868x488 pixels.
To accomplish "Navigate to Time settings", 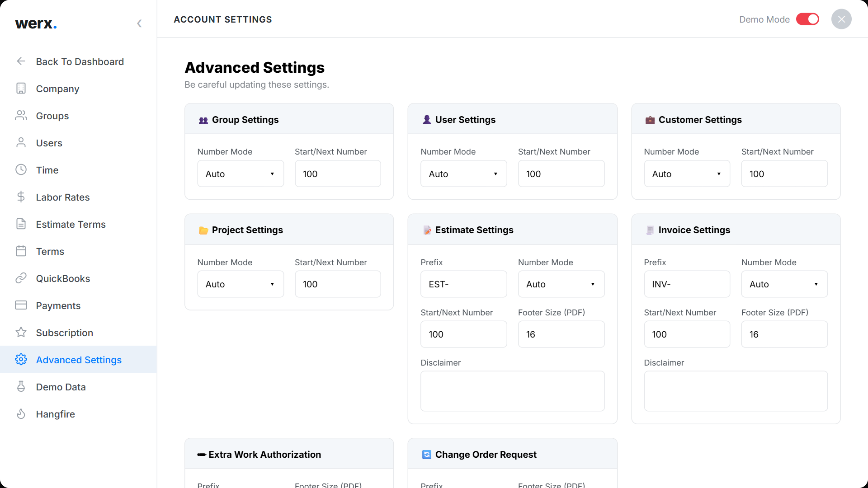I will click(47, 170).
